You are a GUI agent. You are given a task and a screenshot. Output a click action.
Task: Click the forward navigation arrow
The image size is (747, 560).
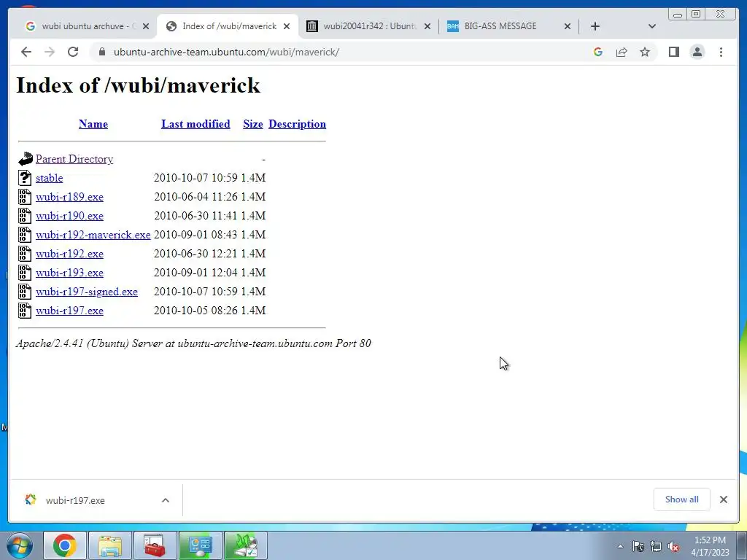(50, 52)
